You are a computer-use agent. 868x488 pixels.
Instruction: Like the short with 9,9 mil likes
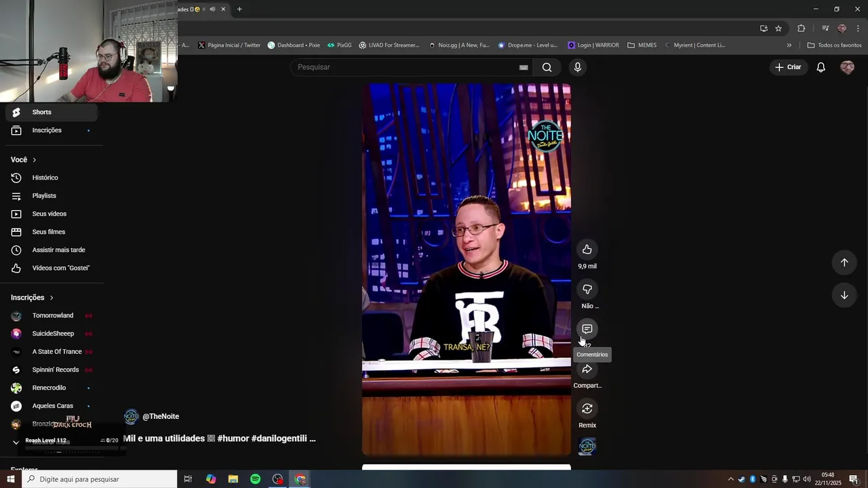tap(587, 249)
